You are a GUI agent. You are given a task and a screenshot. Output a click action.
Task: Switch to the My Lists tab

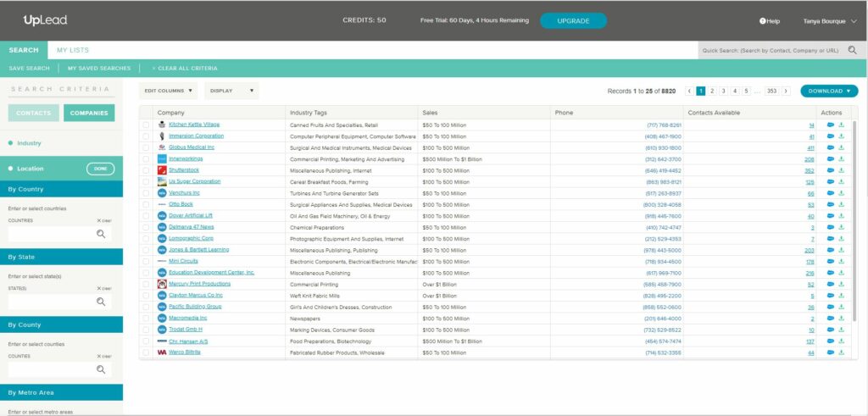pyautogui.click(x=73, y=50)
